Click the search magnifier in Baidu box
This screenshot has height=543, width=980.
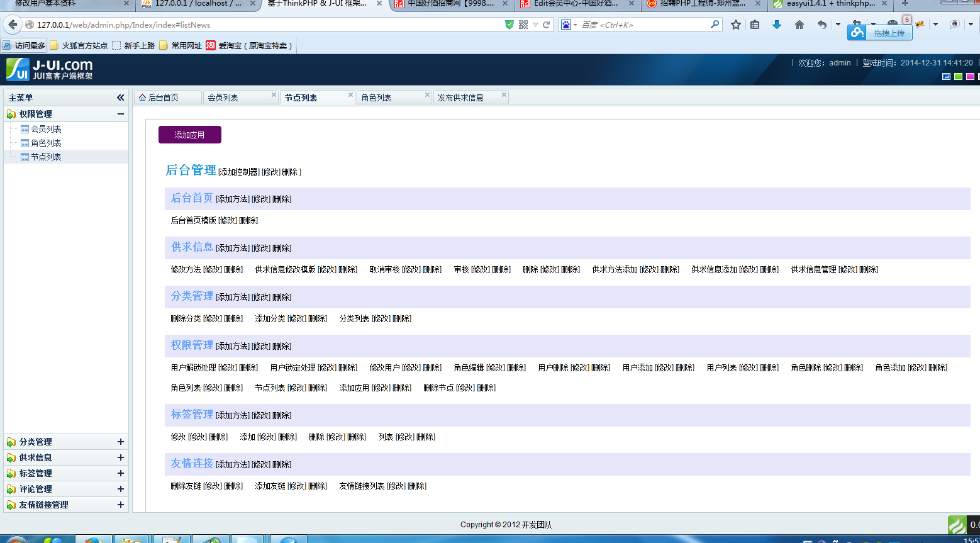(715, 25)
